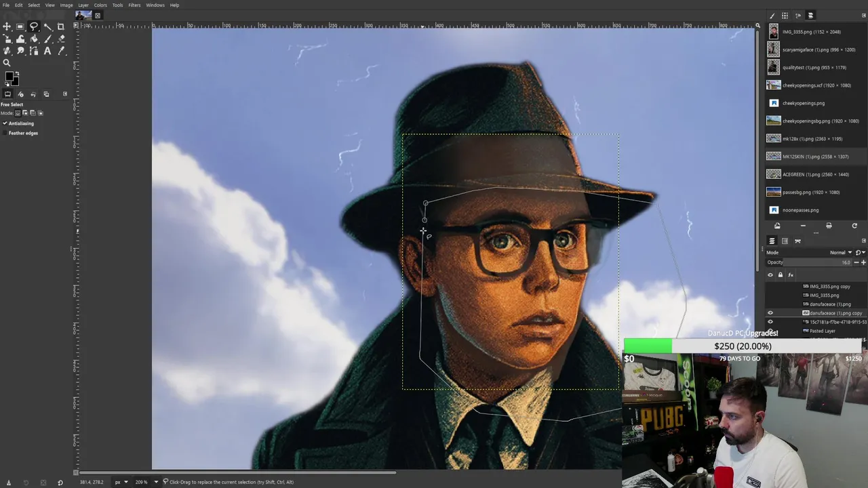Click the remove entry minus button under history
868x488 pixels.
tap(803, 226)
